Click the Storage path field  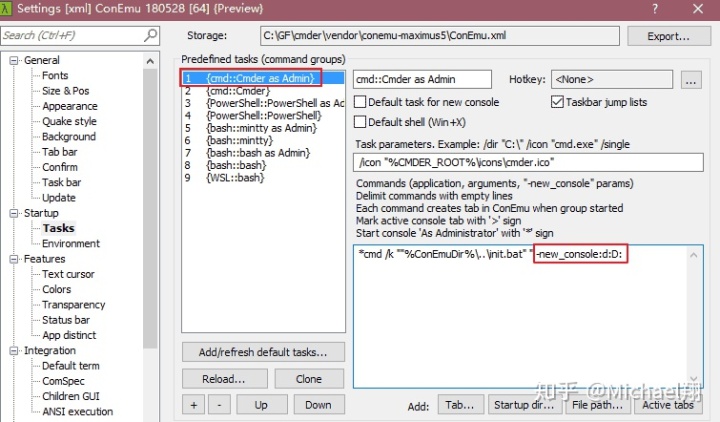click(x=440, y=36)
